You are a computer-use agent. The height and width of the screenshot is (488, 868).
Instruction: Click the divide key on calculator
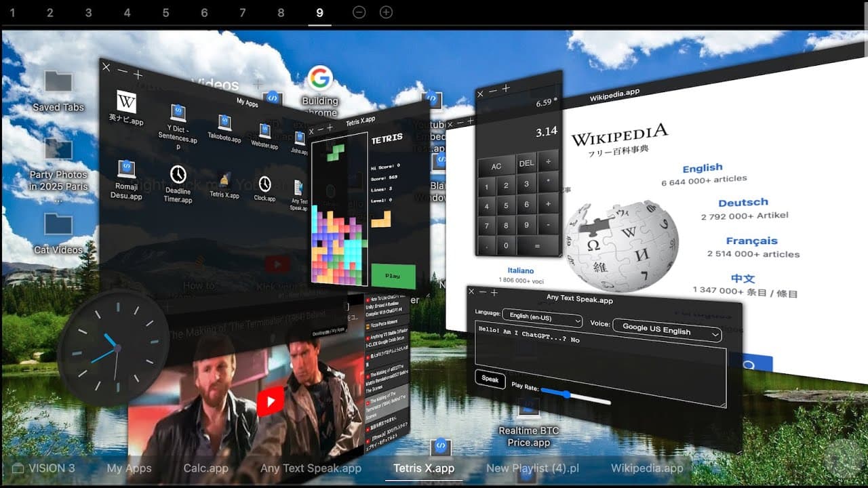(x=549, y=162)
